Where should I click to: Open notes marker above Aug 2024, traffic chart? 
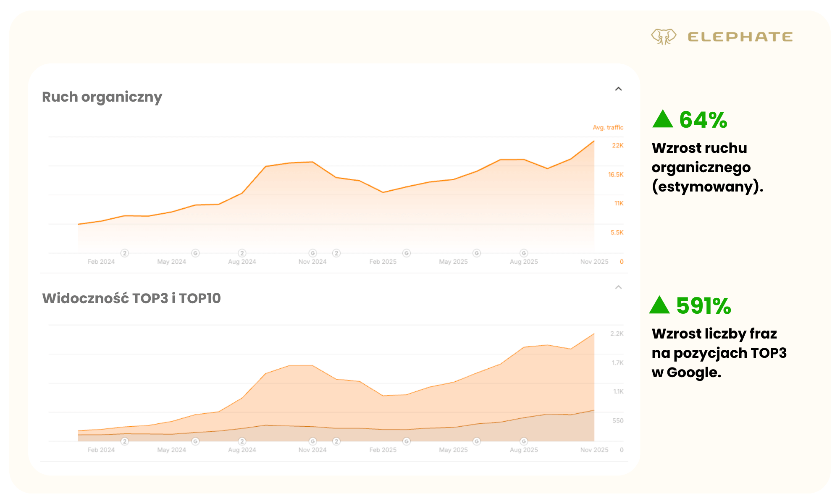click(242, 253)
